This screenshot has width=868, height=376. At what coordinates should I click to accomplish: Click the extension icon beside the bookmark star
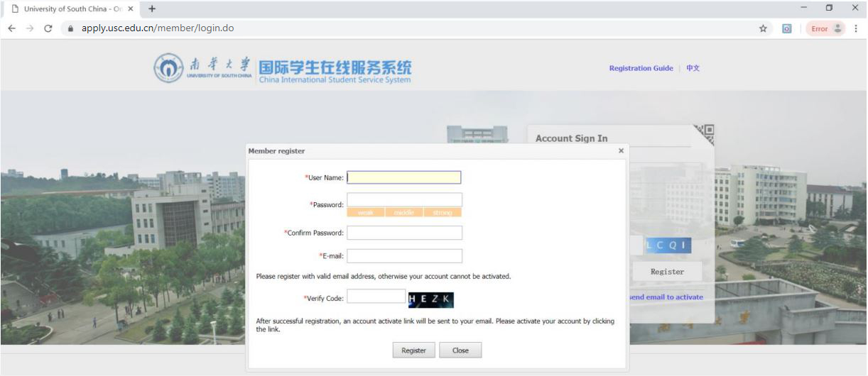[787, 28]
